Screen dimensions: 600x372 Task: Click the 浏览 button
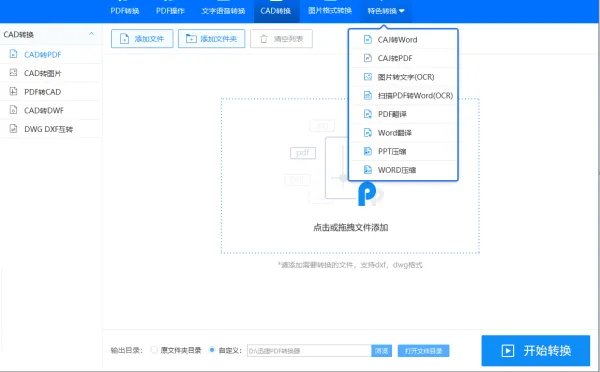tap(382, 351)
